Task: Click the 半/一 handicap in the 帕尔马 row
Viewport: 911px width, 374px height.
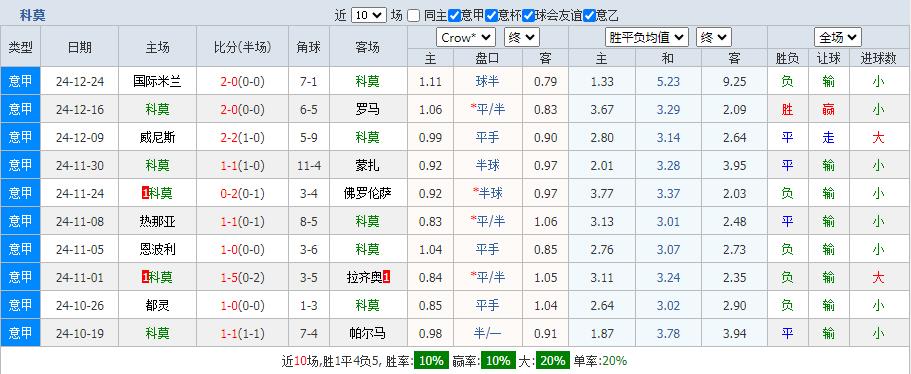Action: 487,333
